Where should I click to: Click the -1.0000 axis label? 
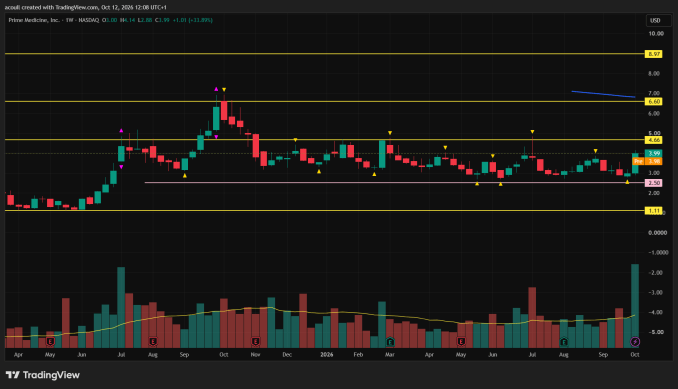(x=657, y=252)
